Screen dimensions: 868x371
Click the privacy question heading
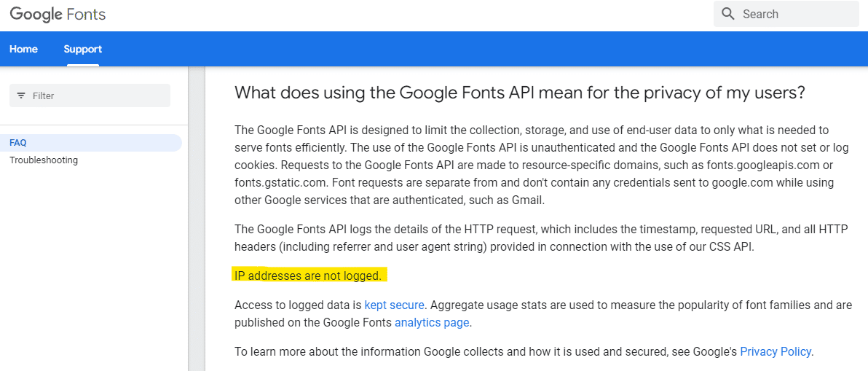click(x=519, y=93)
